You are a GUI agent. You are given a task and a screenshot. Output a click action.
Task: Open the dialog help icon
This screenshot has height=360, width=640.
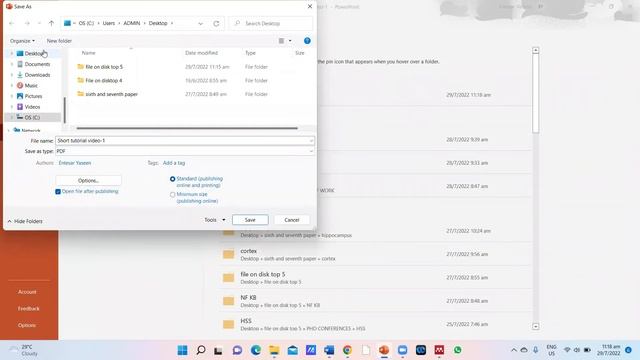(x=307, y=41)
